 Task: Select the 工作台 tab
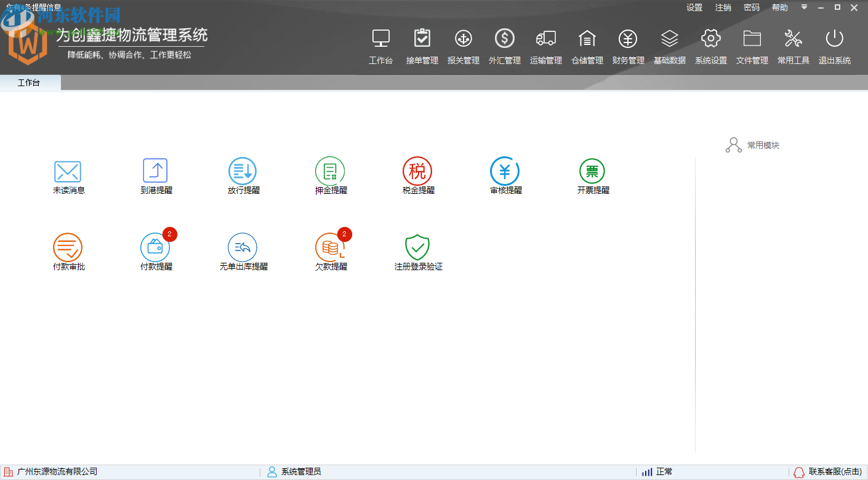[x=30, y=82]
